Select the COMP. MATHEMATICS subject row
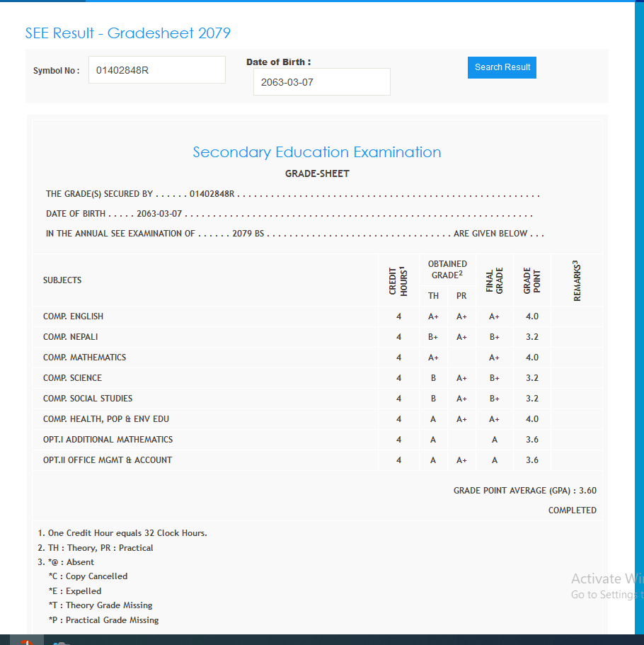The image size is (644, 645). point(84,358)
